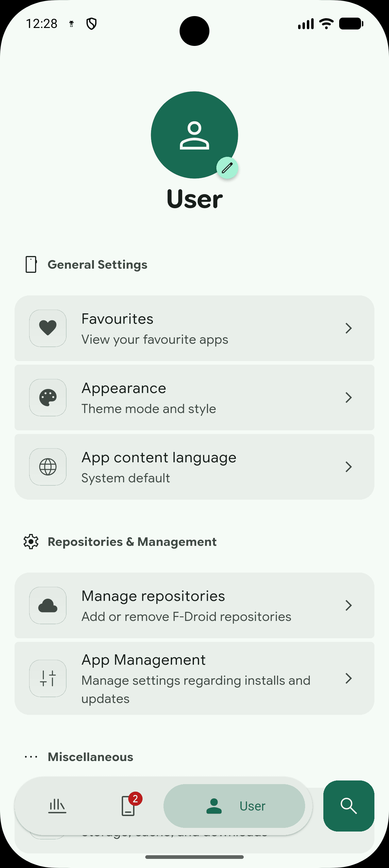Tap the cloud icon for repositories
Image resolution: width=389 pixels, height=868 pixels.
pyautogui.click(x=48, y=605)
